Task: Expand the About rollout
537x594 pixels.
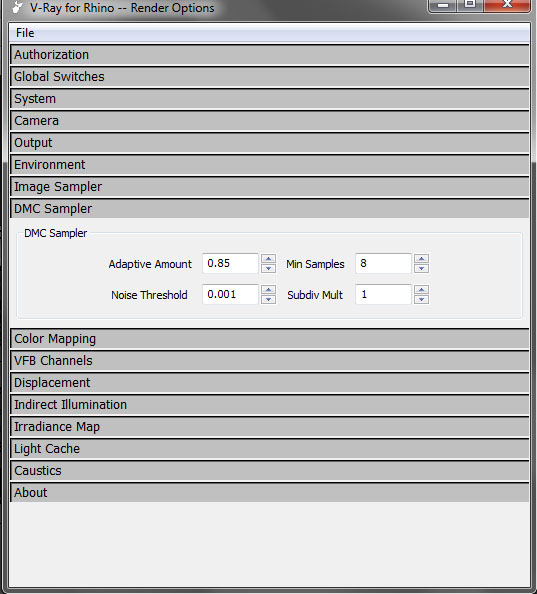Action: point(270,492)
